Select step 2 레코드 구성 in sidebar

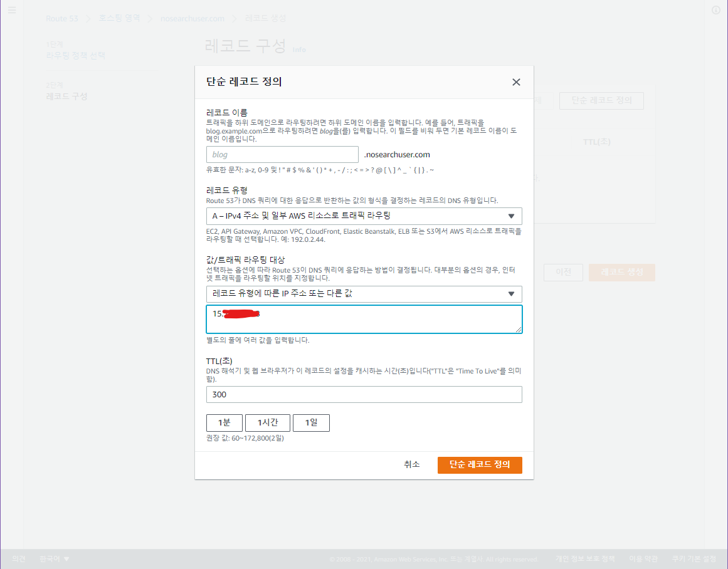click(66, 97)
